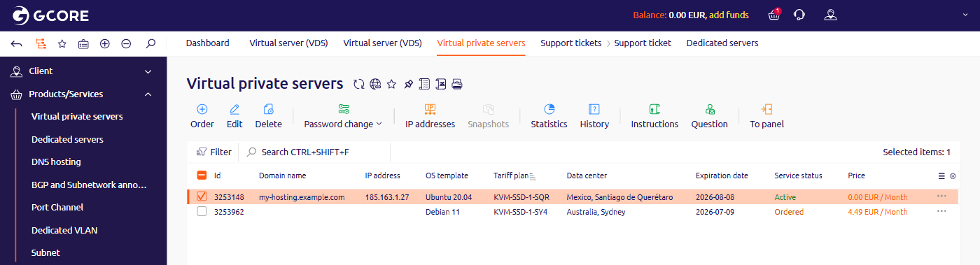The width and height of the screenshot is (980, 265).
Task: Click the Products/Services basket icon in sidebar
Action: click(x=16, y=94)
